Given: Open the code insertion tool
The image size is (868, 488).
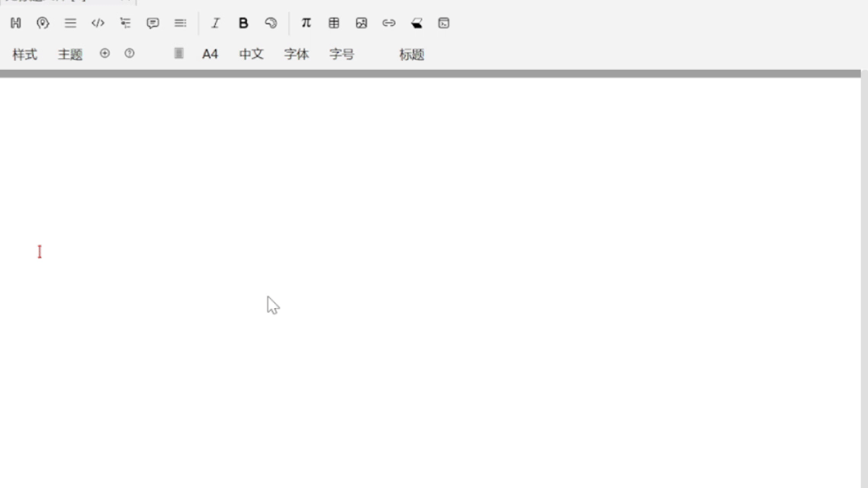Looking at the screenshot, I should (98, 23).
